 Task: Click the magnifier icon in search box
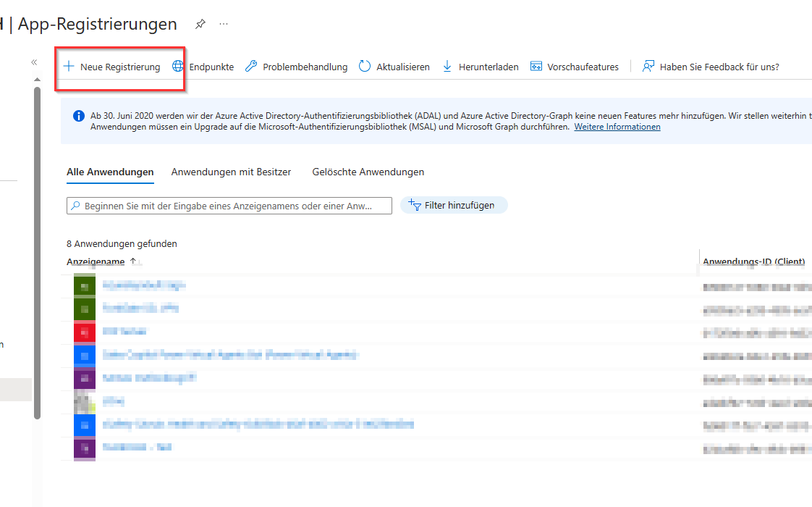(x=75, y=206)
